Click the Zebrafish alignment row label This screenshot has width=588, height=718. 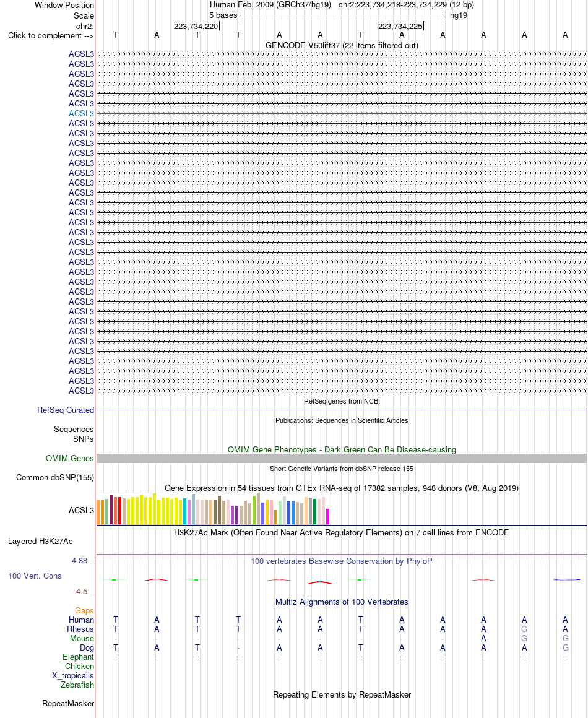tap(77, 685)
